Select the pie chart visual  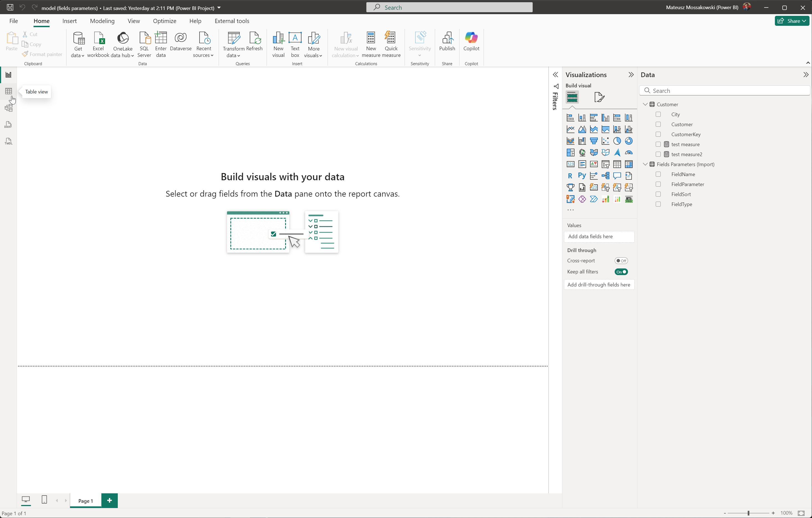point(617,141)
